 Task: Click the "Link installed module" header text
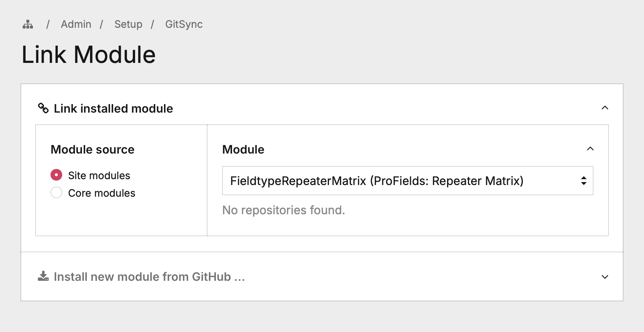point(113,109)
